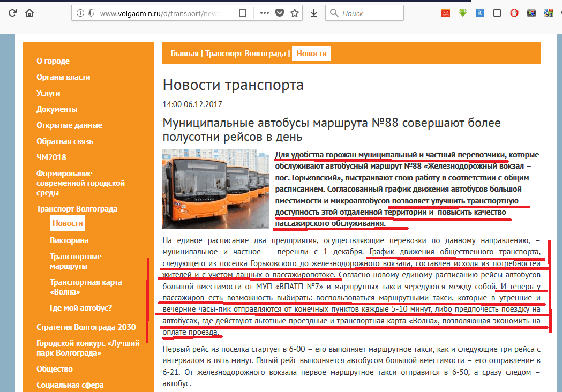Show site information via the info icon
The image size is (562, 392).
pyautogui.click(x=80, y=13)
